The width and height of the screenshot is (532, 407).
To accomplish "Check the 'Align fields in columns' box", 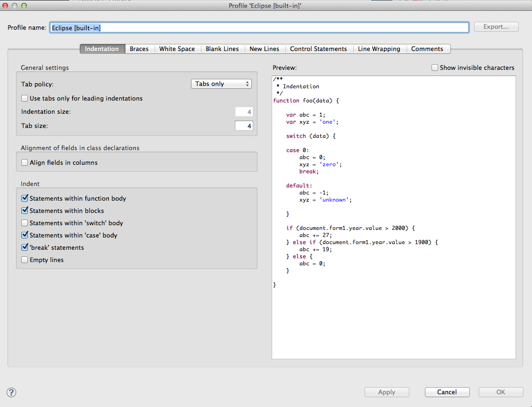I will click(x=25, y=163).
